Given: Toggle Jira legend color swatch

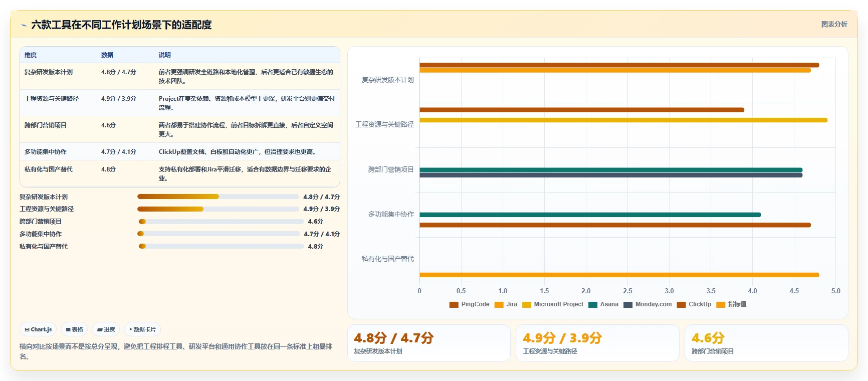Looking at the screenshot, I should pos(499,304).
